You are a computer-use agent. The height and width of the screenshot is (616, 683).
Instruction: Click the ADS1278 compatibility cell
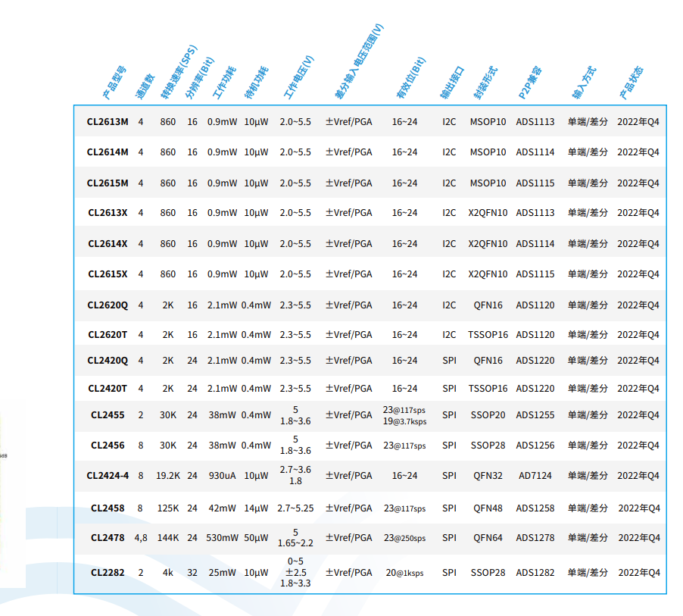pos(535,538)
